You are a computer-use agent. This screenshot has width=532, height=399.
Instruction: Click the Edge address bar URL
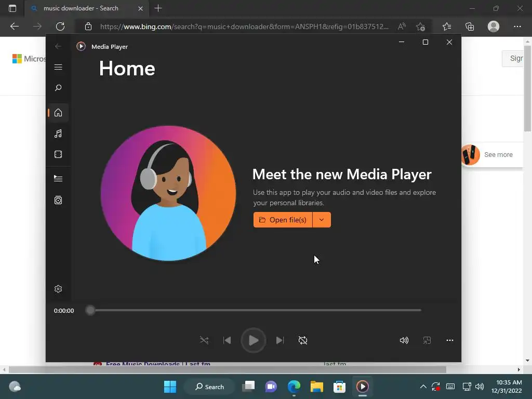tap(244, 26)
